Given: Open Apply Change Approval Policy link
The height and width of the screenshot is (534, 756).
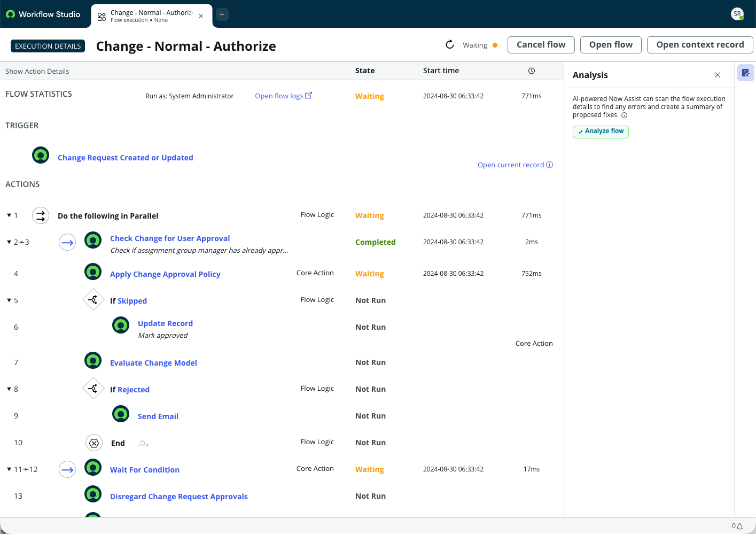Looking at the screenshot, I should pyautogui.click(x=165, y=274).
